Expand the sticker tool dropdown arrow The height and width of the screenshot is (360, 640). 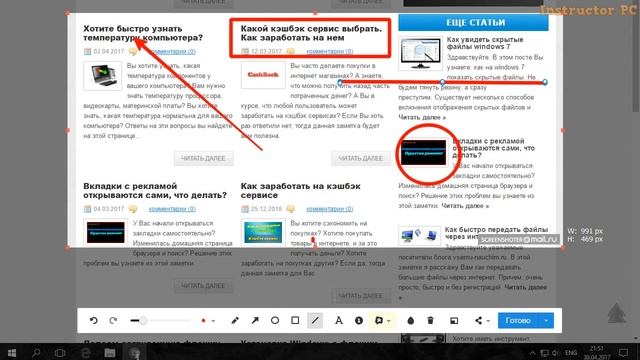(x=389, y=321)
